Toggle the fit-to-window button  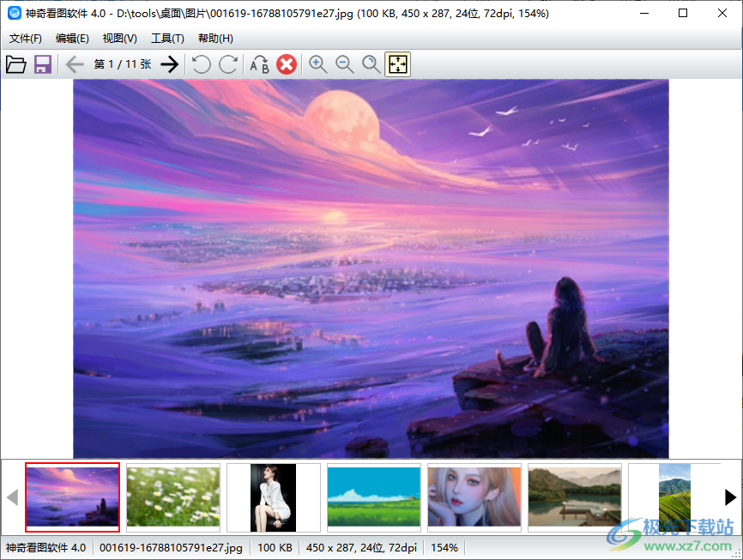(x=398, y=64)
